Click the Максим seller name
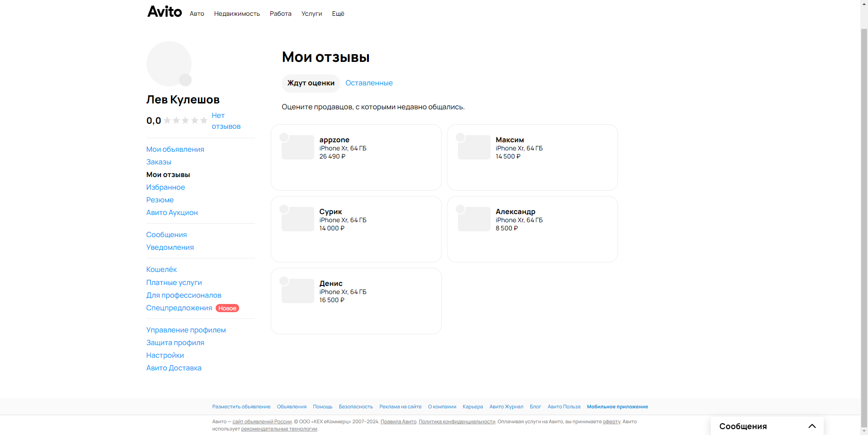The image size is (868, 435). coord(509,140)
